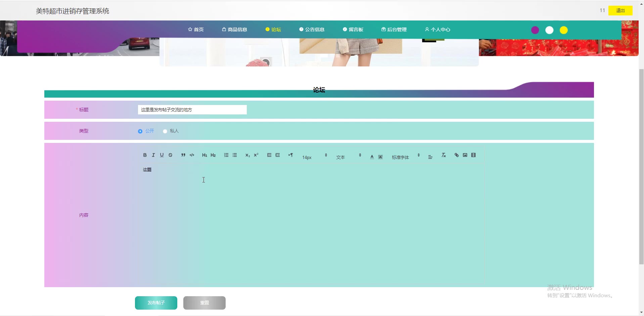Screen dimensions: 644x316
Task: Open the text background color picker
Action: [380, 157]
